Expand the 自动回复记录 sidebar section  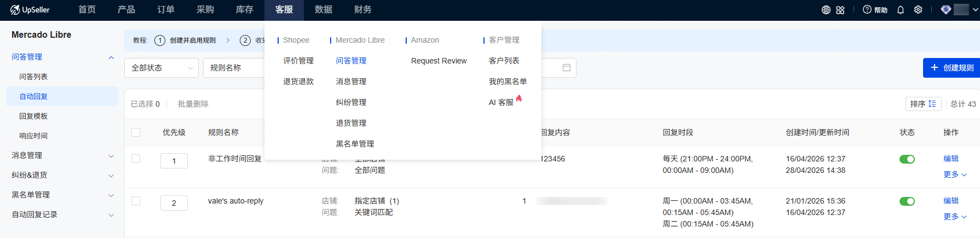point(111,215)
